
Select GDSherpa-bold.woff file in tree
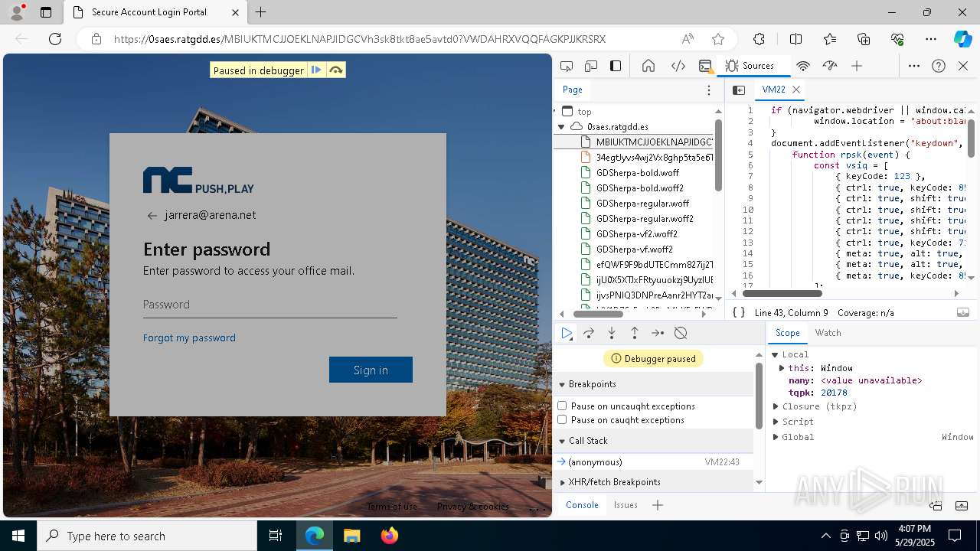coord(637,173)
